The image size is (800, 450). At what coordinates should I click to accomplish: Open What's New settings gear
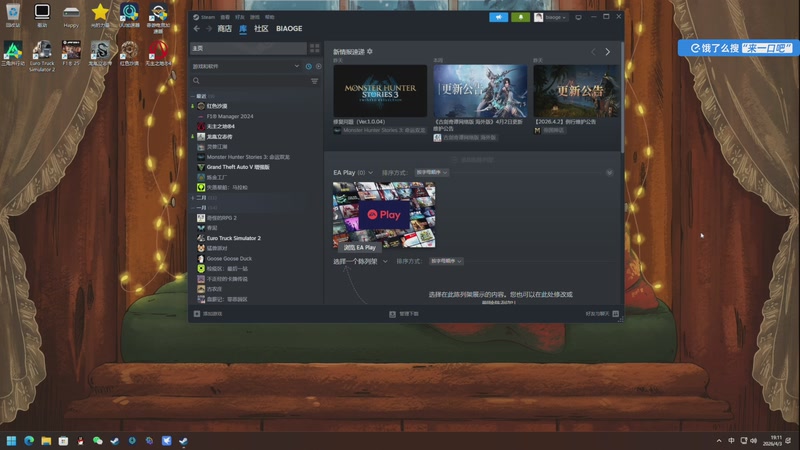tap(370, 52)
